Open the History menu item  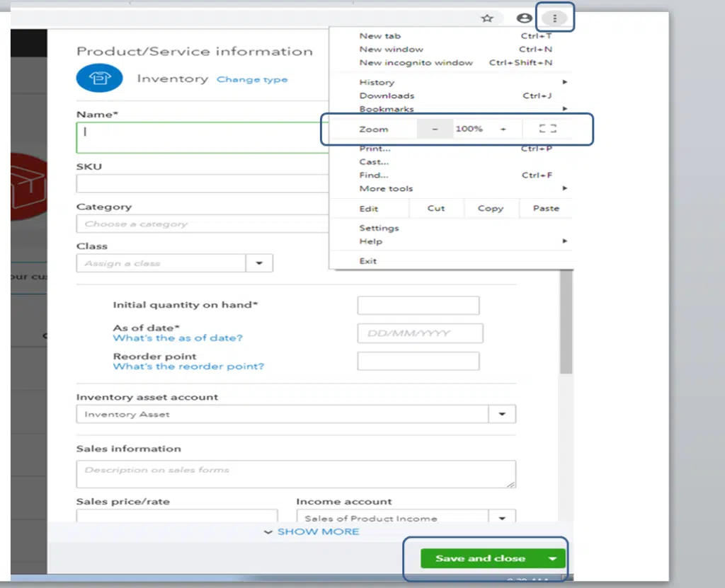(376, 82)
